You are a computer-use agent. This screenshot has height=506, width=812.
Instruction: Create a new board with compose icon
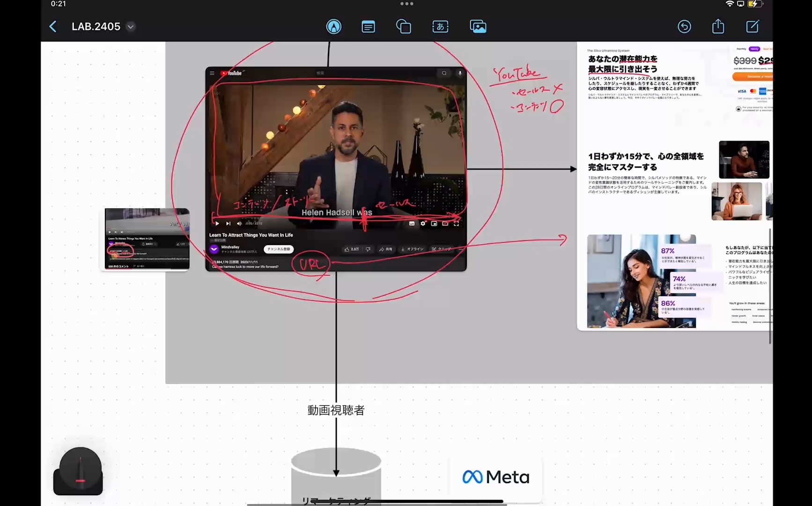[753, 26]
